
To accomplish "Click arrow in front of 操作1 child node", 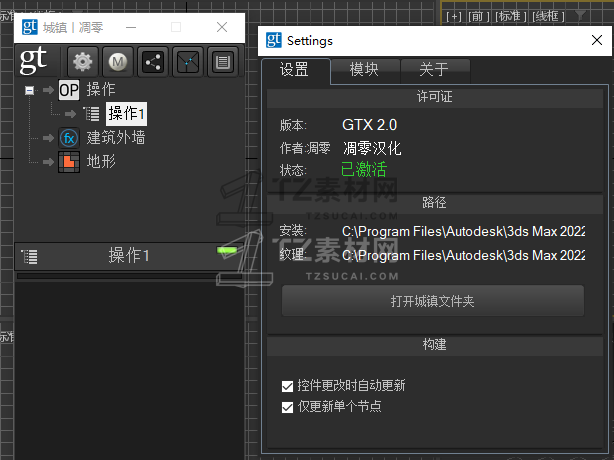I will tap(70, 114).
